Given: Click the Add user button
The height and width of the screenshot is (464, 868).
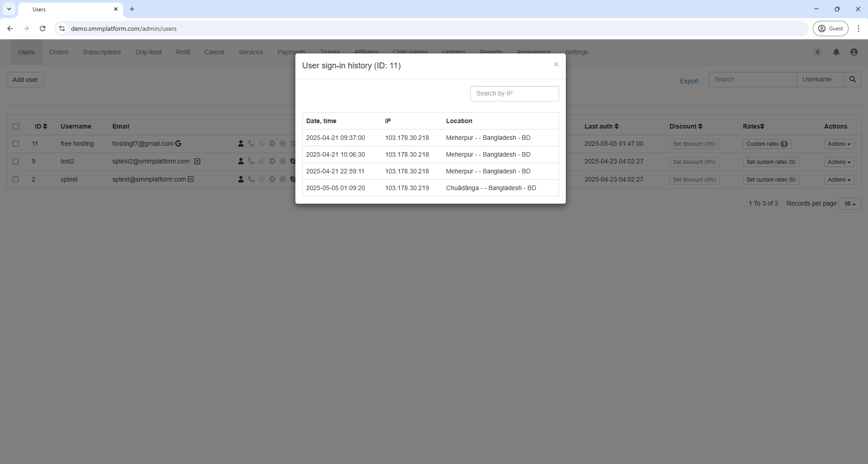Looking at the screenshot, I should pos(25,80).
